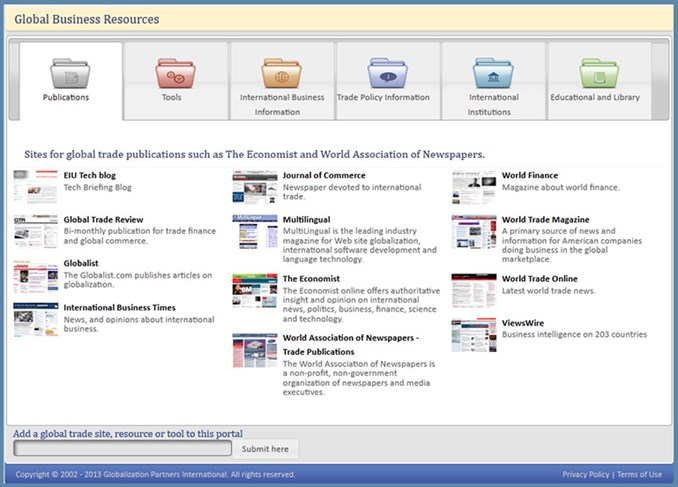Follow the Multilingual title link
The height and width of the screenshot is (487, 678).
click(307, 220)
